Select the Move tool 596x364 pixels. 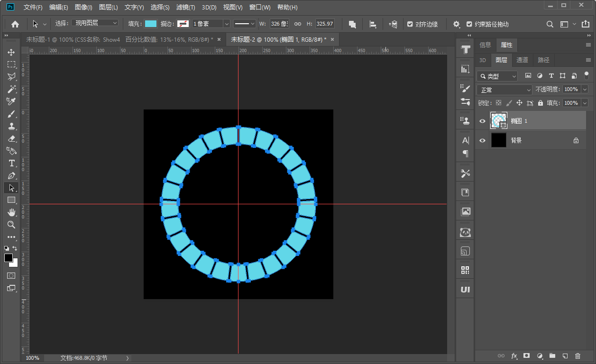(11, 52)
